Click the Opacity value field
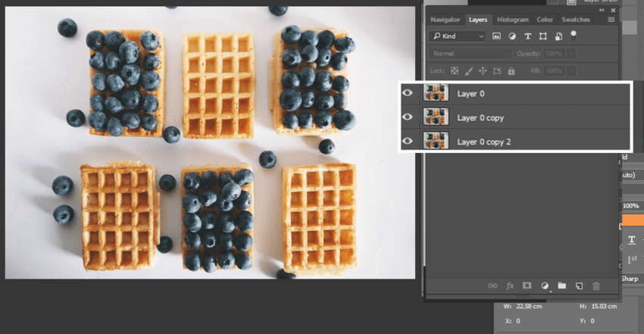The image size is (644, 334). coord(553,53)
